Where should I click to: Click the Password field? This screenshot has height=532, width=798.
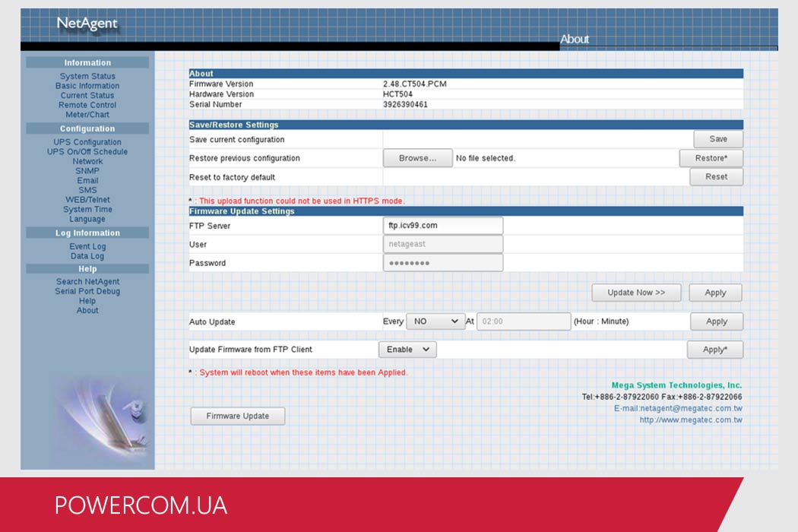(x=443, y=263)
